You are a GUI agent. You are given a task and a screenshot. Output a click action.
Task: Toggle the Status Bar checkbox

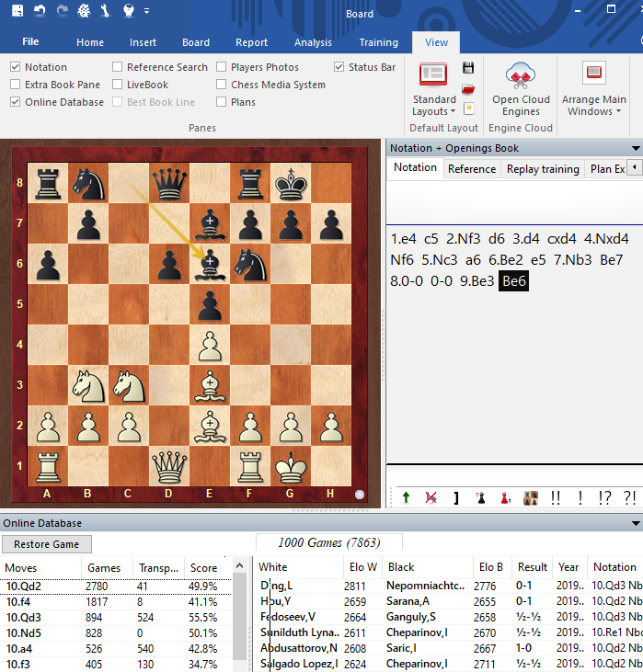339,67
